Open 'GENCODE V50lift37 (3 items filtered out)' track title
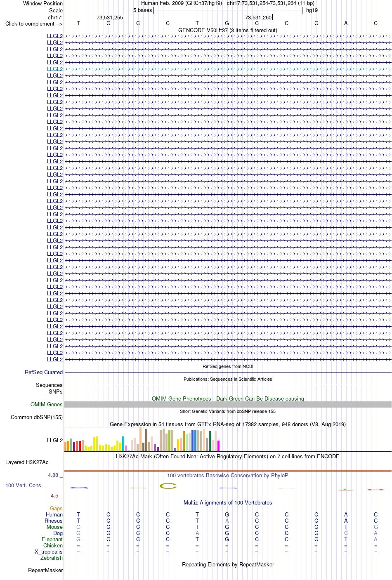 [x=228, y=30]
